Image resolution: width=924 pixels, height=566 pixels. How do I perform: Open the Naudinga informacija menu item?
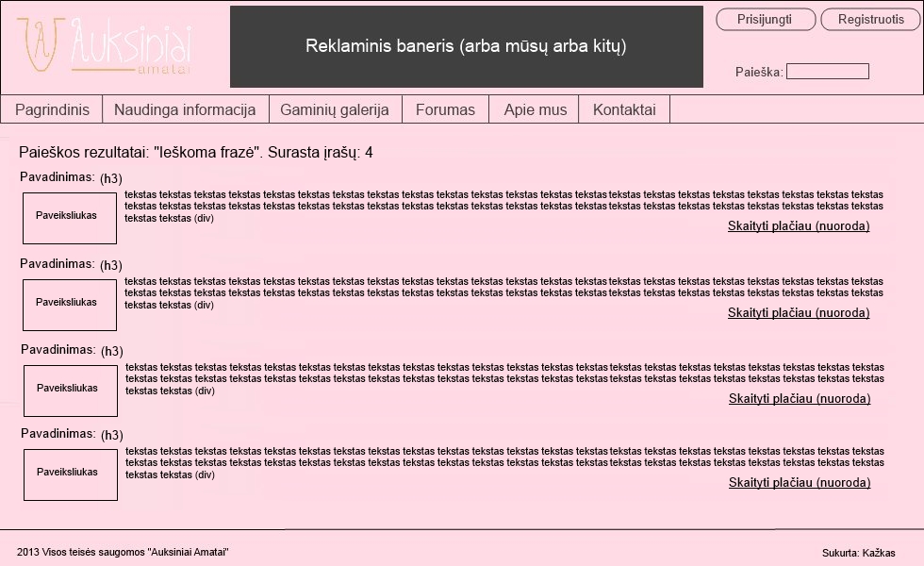click(185, 109)
